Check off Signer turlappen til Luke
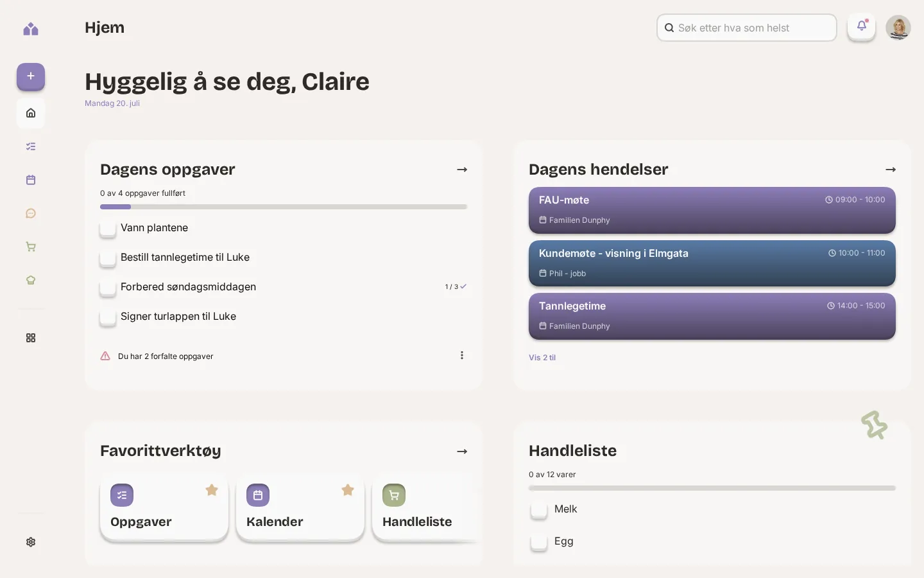 point(108,317)
